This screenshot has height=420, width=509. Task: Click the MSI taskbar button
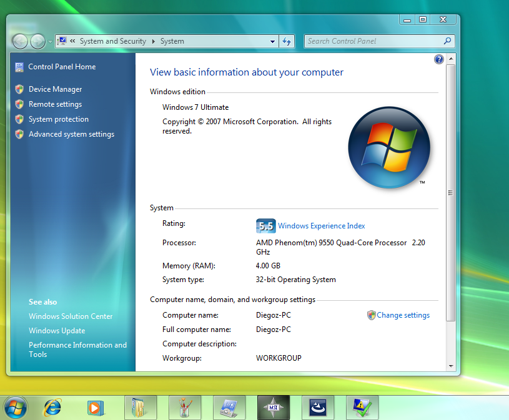273,407
